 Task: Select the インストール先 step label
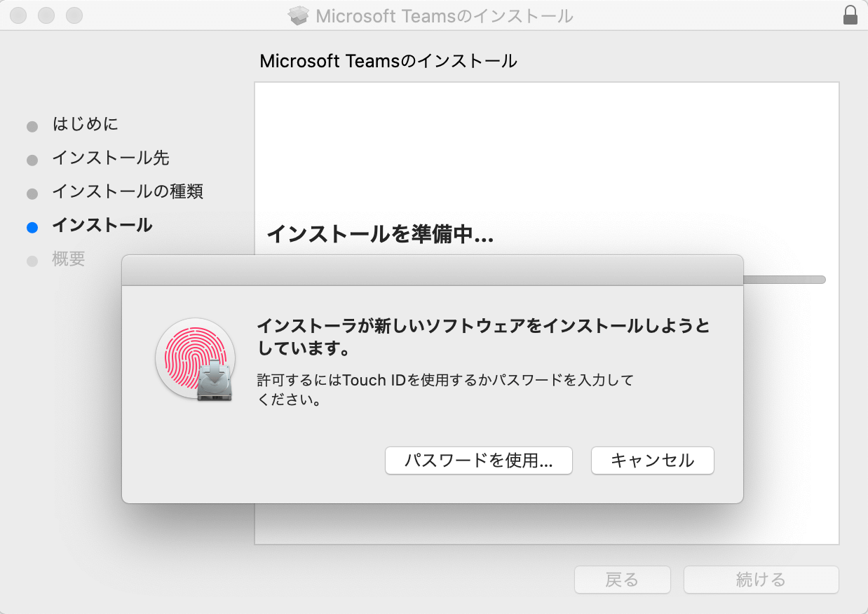coord(111,158)
